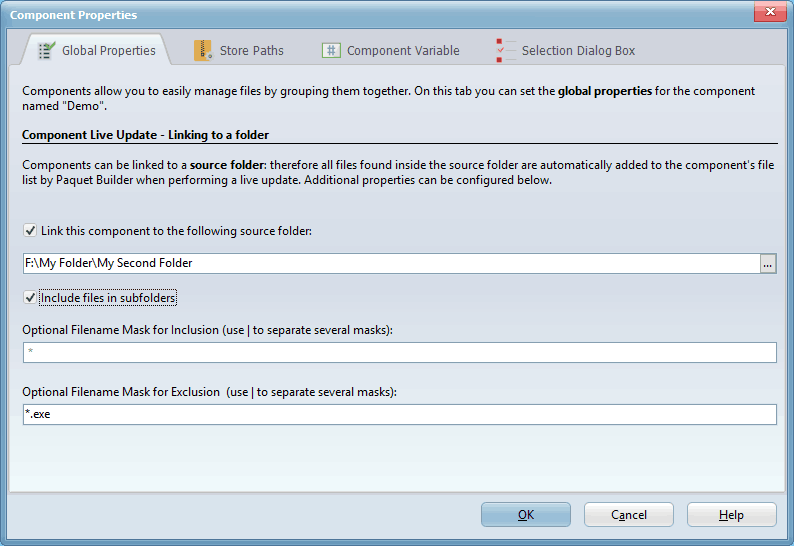Uncheck Link this component to source folder
The image size is (794, 546).
[x=30, y=231]
